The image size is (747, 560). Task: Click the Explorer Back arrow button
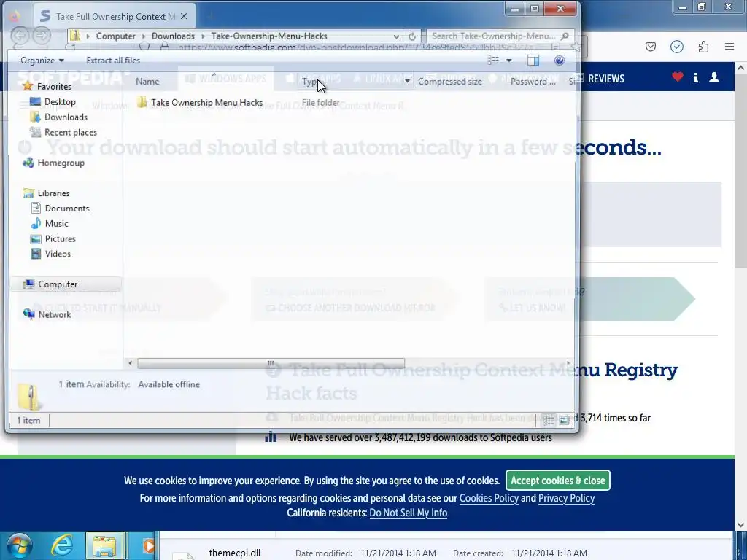[x=20, y=35]
